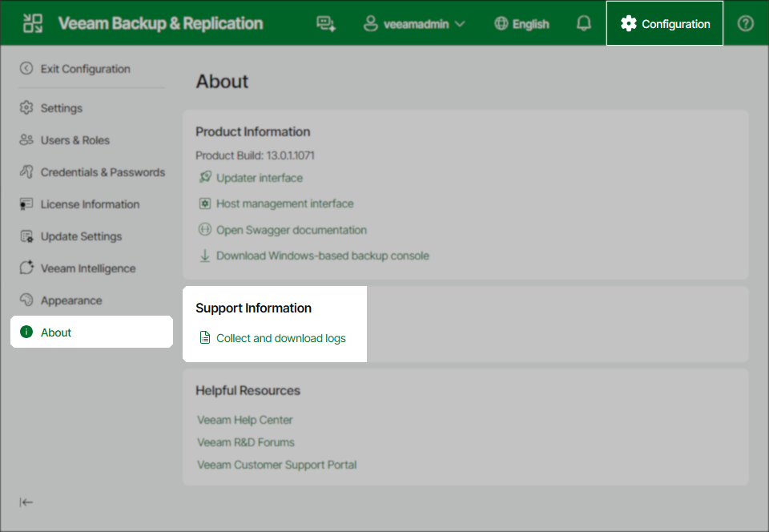This screenshot has width=769, height=532.
Task: Click the Veeam logo in the top bar
Action: (x=32, y=22)
